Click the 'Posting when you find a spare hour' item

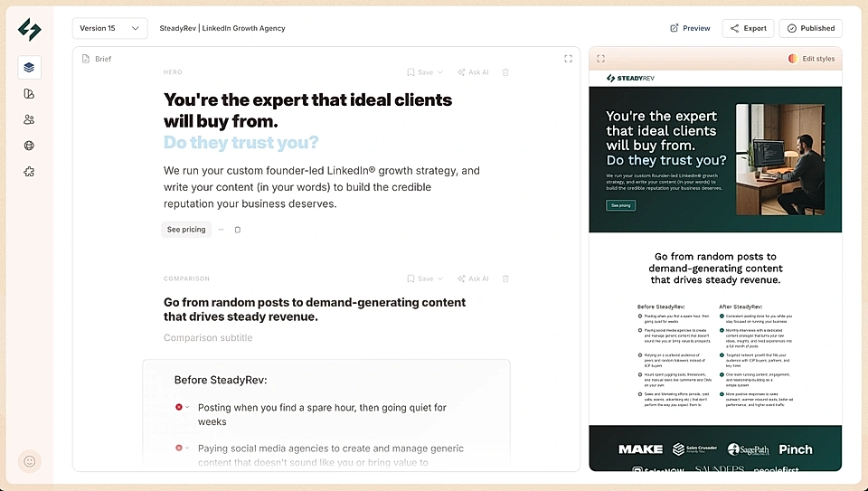pos(322,415)
